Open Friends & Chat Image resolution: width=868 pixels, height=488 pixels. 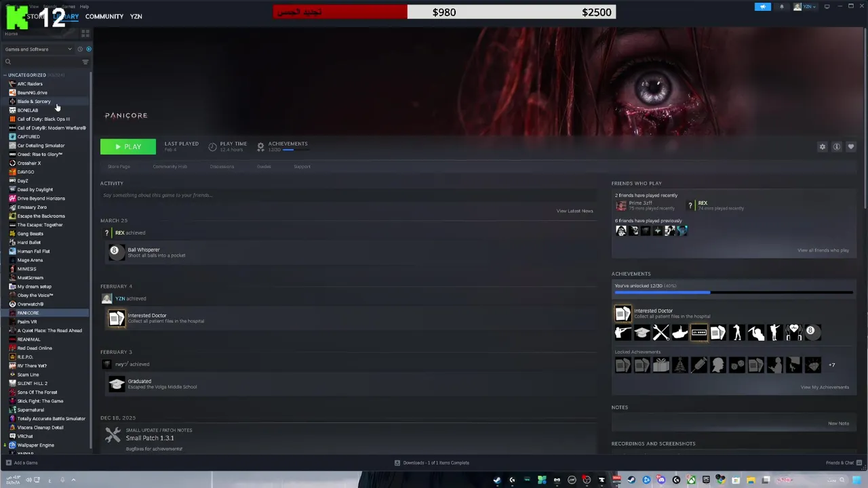843,463
